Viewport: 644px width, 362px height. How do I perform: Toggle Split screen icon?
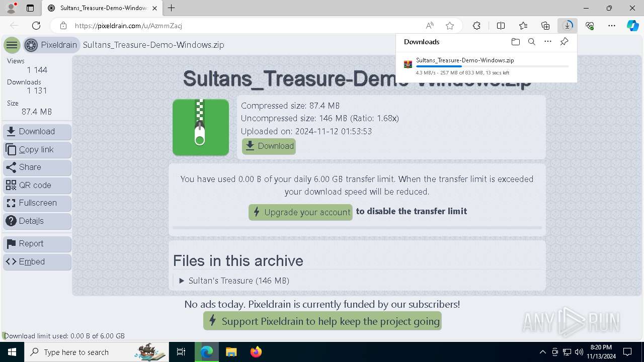[501, 26]
